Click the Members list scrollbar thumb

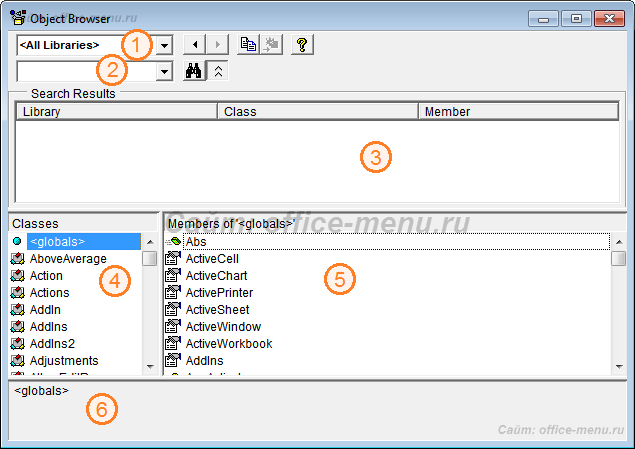pos(618,258)
